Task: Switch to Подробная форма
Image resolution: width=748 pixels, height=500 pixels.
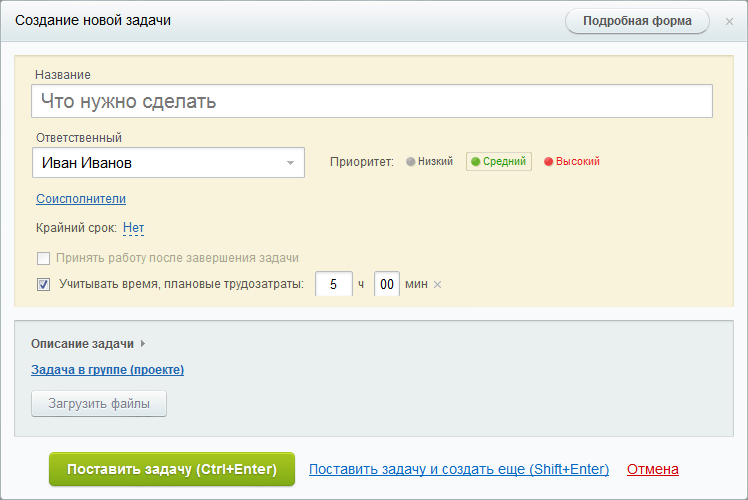Action: 637,21
